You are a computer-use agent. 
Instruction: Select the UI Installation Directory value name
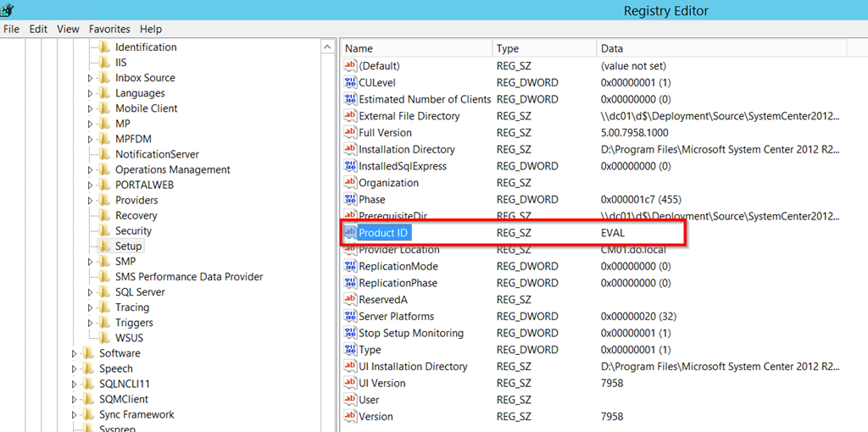[x=413, y=366]
